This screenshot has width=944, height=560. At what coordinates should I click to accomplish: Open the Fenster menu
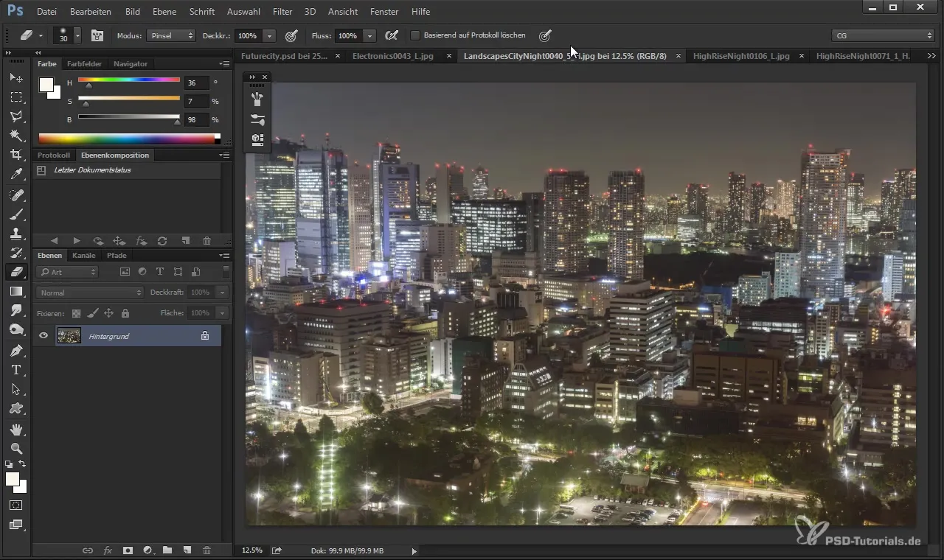(384, 12)
